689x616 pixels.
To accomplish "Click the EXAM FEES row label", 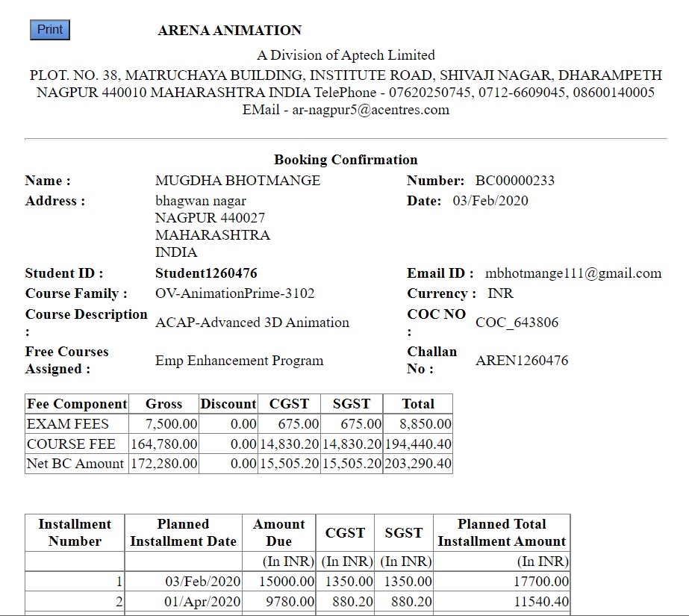I will point(68,423).
